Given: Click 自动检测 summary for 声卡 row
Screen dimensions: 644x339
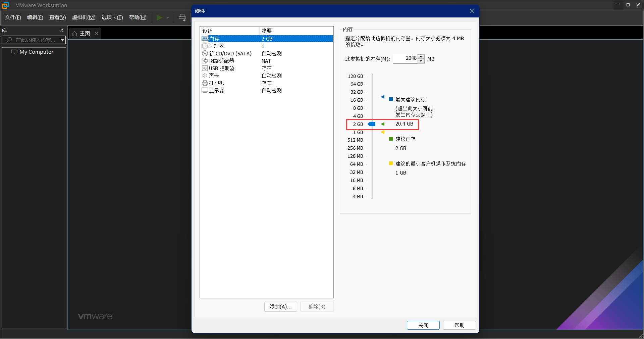Looking at the screenshot, I should coord(272,76).
